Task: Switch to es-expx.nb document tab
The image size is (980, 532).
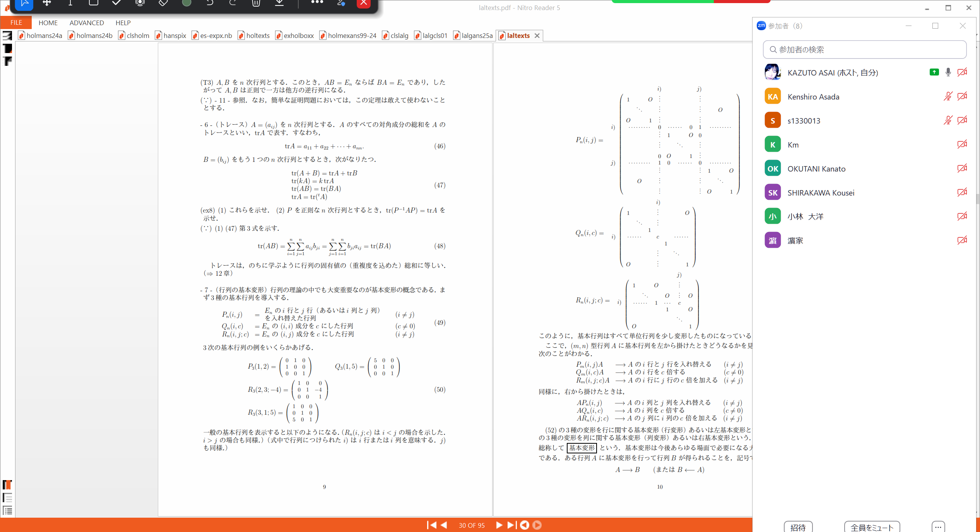Action: point(212,36)
